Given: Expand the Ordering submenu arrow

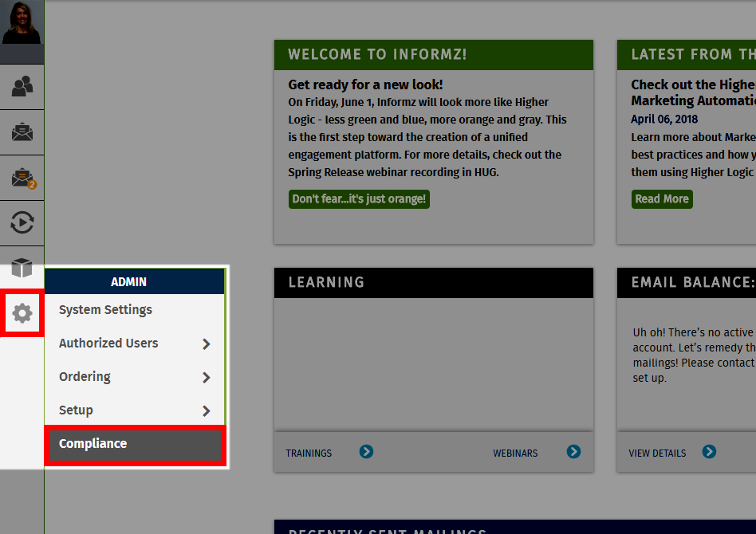Looking at the screenshot, I should point(207,377).
